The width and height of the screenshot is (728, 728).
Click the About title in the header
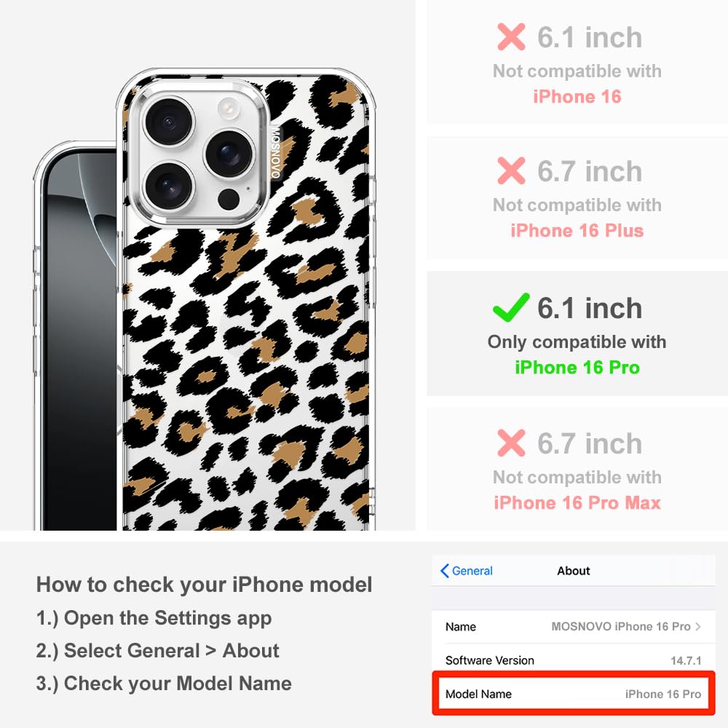(574, 571)
